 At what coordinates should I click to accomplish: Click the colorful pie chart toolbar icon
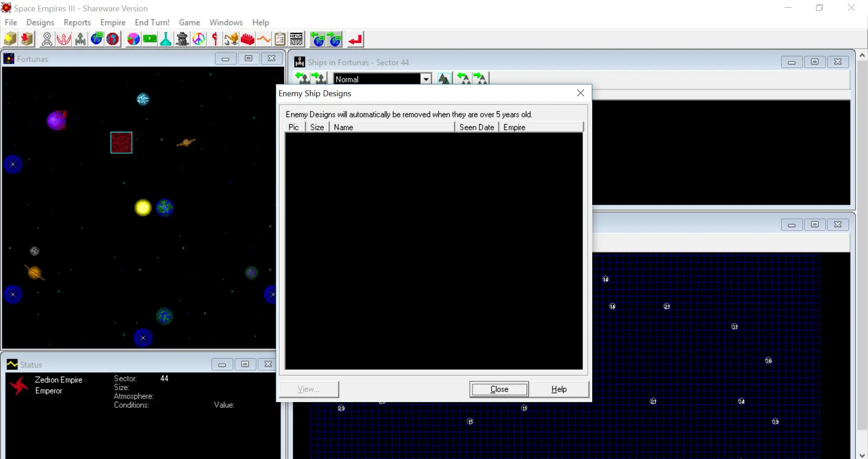[133, 39]
